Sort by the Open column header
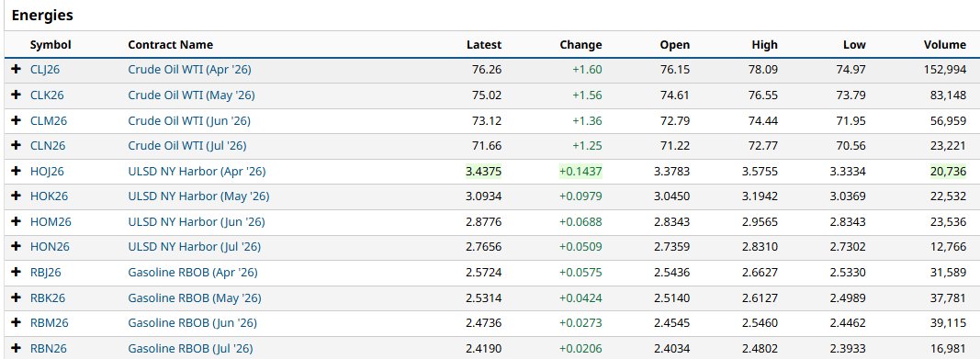Screen dimensions: 980x359 [x=675, y=45]
